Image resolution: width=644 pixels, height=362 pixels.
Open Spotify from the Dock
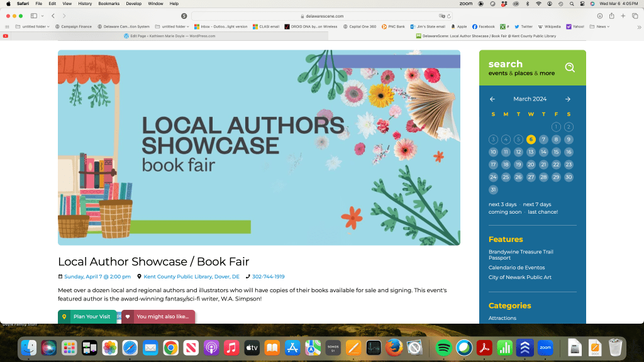444,348
